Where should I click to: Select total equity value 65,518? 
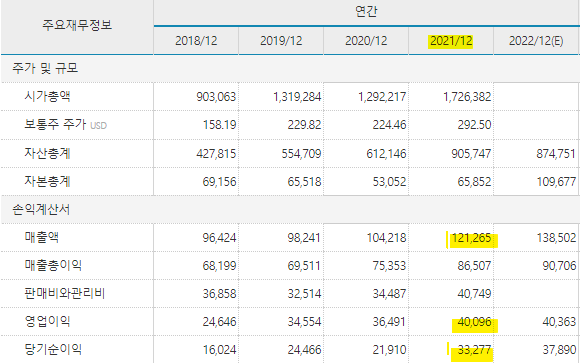tap(304, 182)
